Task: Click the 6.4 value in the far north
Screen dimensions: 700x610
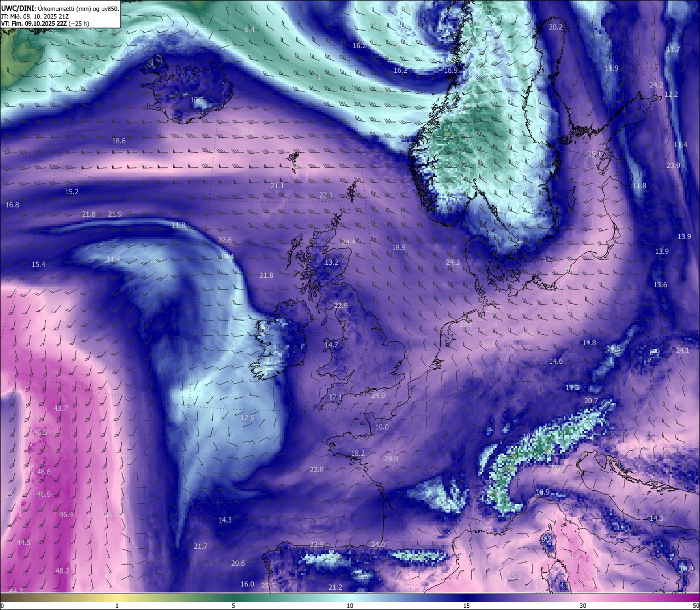Action: (x=249, y=29)
